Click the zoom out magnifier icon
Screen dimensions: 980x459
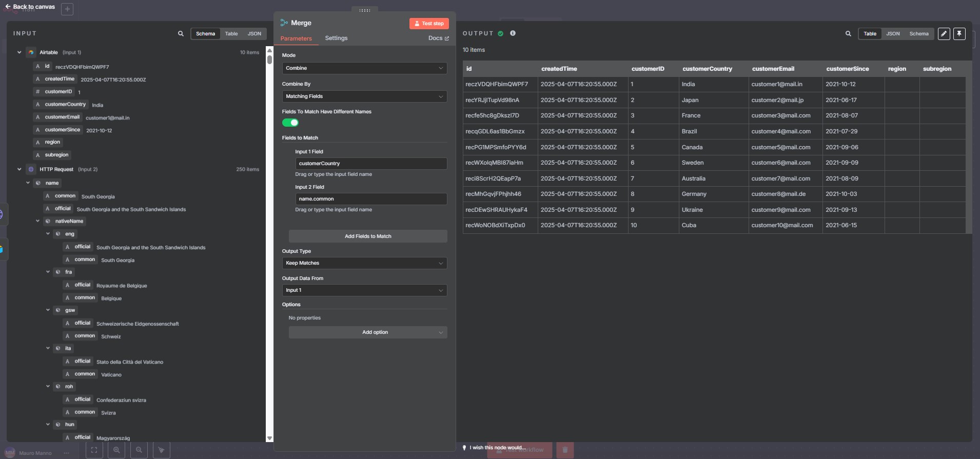[139, 450]
